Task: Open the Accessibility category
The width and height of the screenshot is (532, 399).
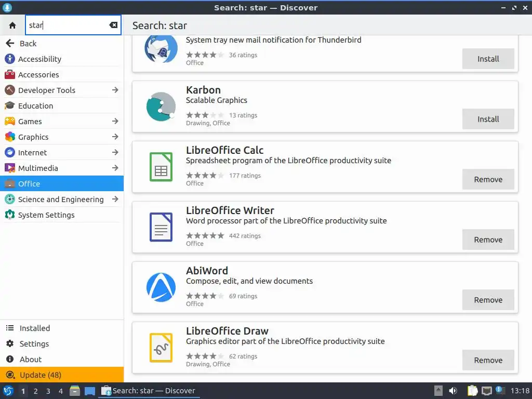Action: click(x=62, y=59)
